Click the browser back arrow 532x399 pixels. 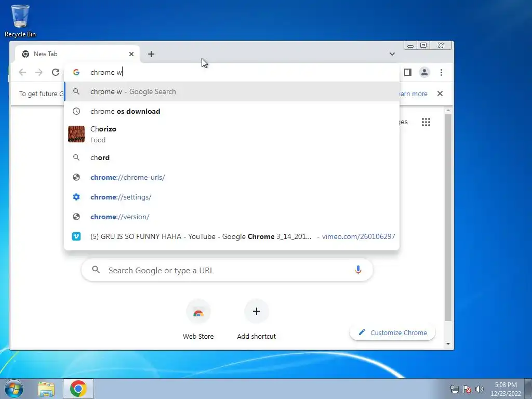[x=22, y=72]
